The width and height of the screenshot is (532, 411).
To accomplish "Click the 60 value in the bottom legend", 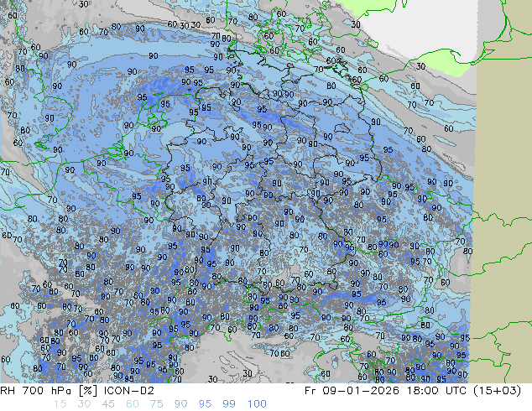I will [x=133, y=404].
